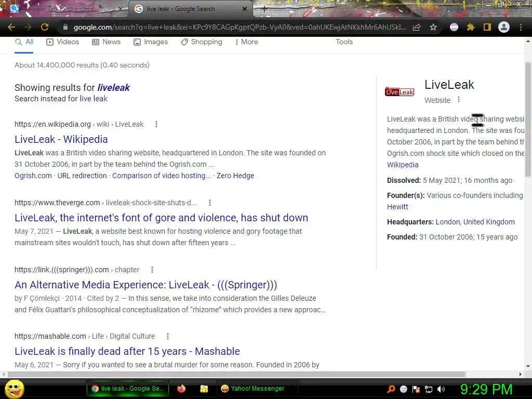Open the search Tools options
The image size is (532, 399).
click(x=344, y=42)
